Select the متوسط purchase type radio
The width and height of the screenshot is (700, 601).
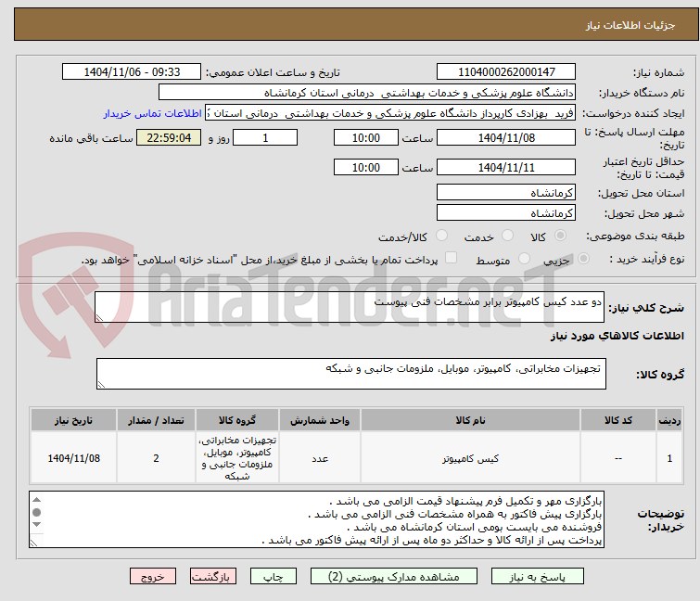(x=524, y=259)
